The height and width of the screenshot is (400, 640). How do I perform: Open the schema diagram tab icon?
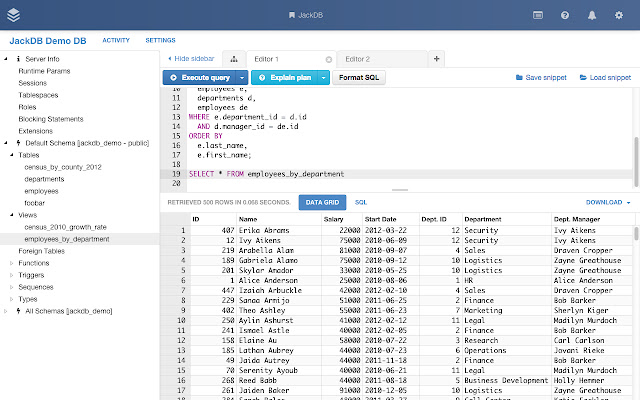click(232, 60)
